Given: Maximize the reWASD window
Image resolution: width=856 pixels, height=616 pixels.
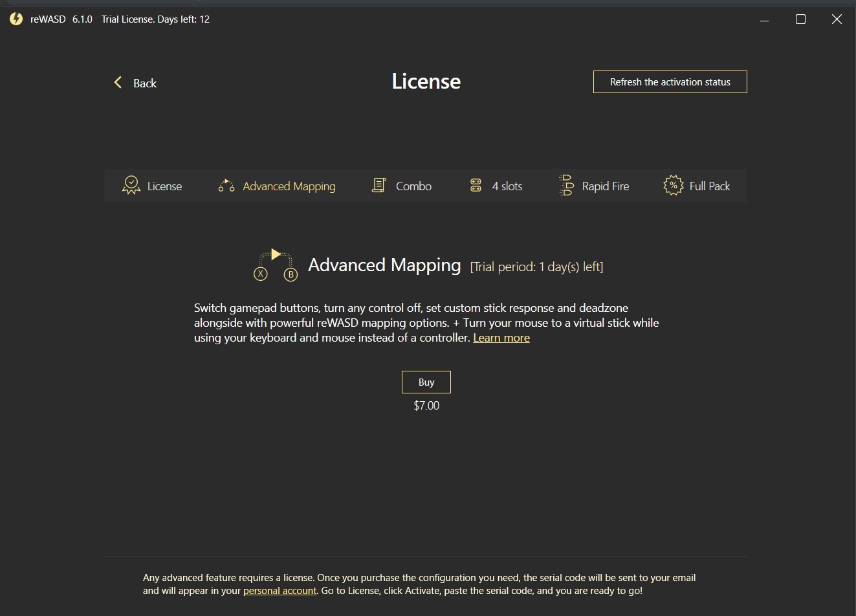Looking at the screenshot, I should point(800,19).
